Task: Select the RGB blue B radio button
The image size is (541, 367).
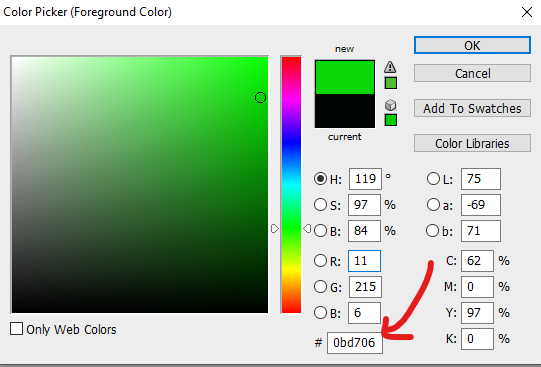Action: point(320,313)
